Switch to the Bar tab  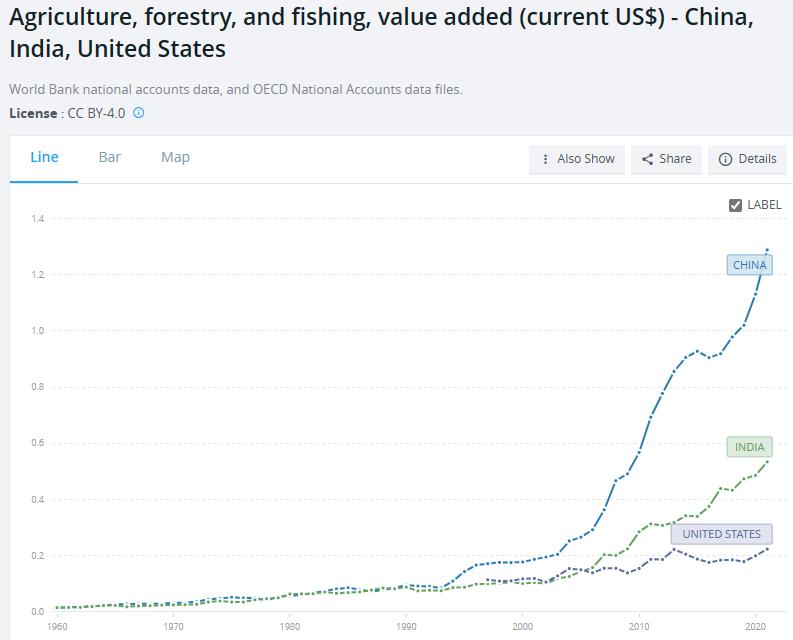[x=110, y=157]
